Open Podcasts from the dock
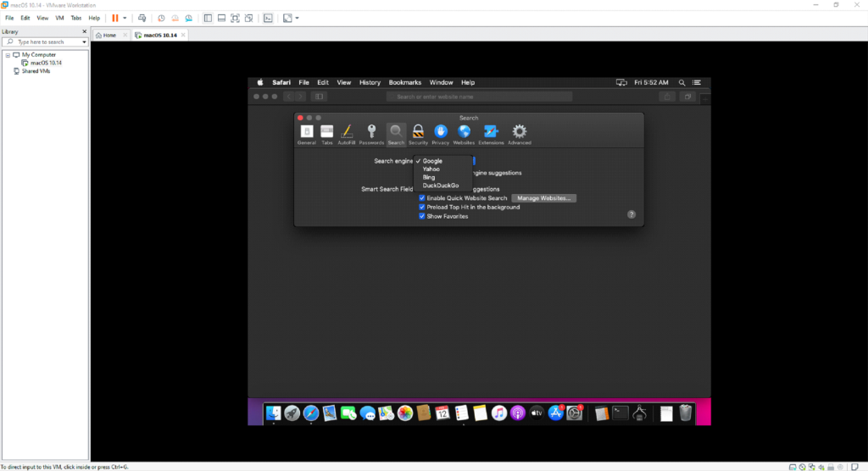 [518, 413]
